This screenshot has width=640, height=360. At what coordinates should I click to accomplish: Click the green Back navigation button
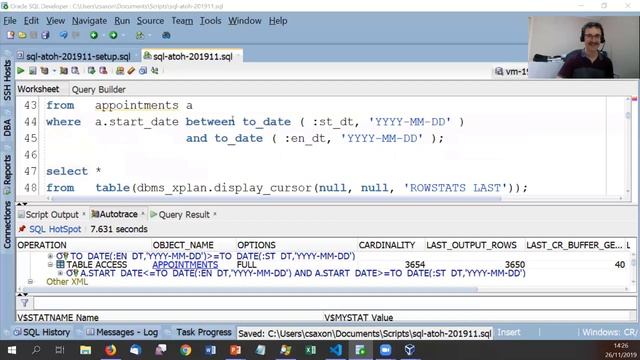(x=94, y=36)
